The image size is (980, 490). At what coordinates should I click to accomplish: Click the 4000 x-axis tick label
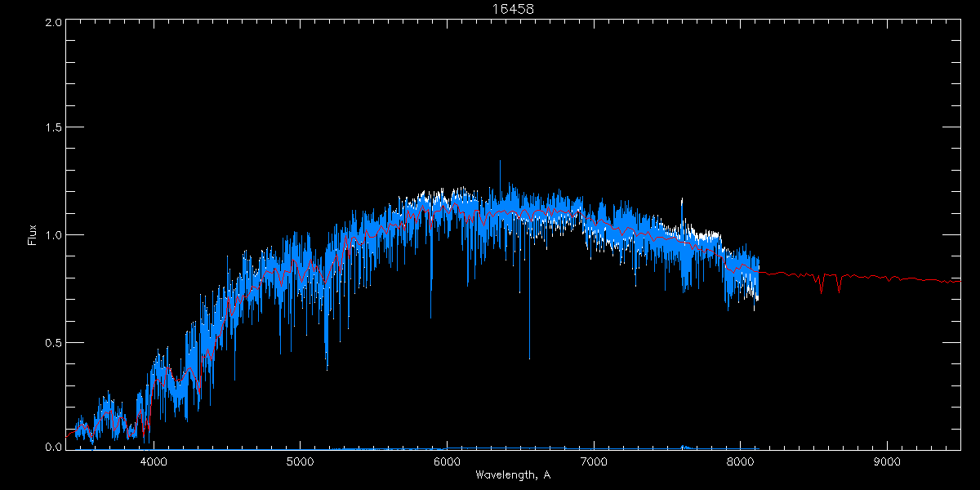pyautogui.click(x=154, y=461)
